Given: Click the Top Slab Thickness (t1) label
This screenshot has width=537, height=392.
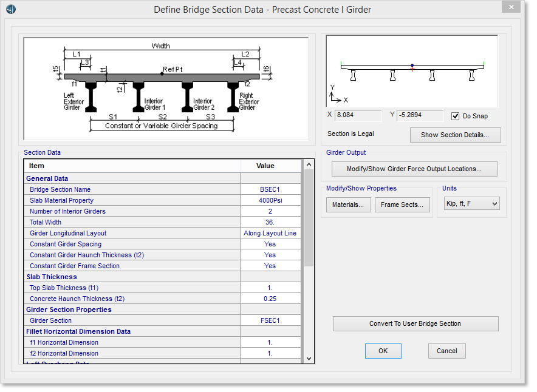Looking at the screenshot, I should [64, 288].
